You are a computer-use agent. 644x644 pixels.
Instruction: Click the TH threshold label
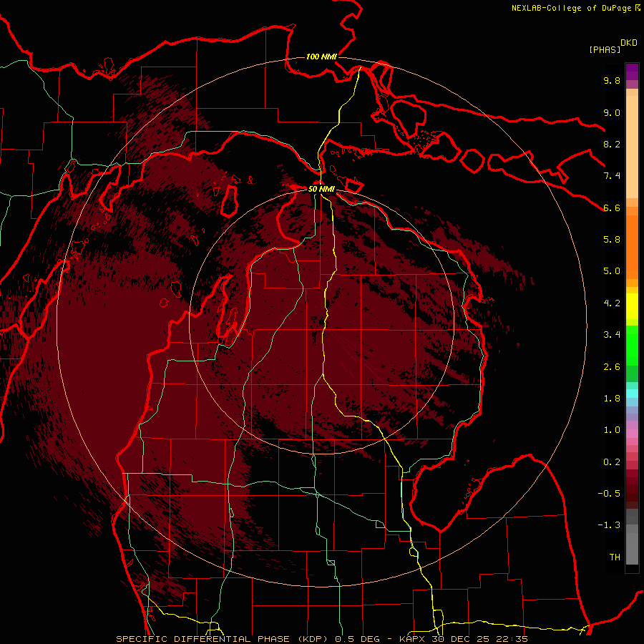point(615,557)
